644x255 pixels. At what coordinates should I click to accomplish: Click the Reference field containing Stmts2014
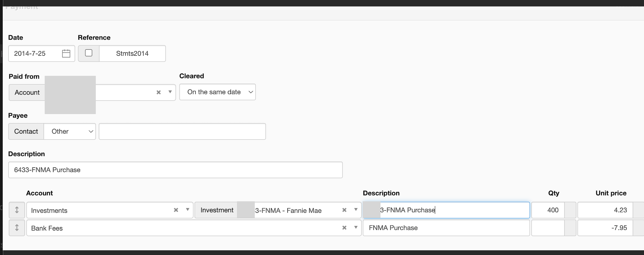click(x=132, y=54)
